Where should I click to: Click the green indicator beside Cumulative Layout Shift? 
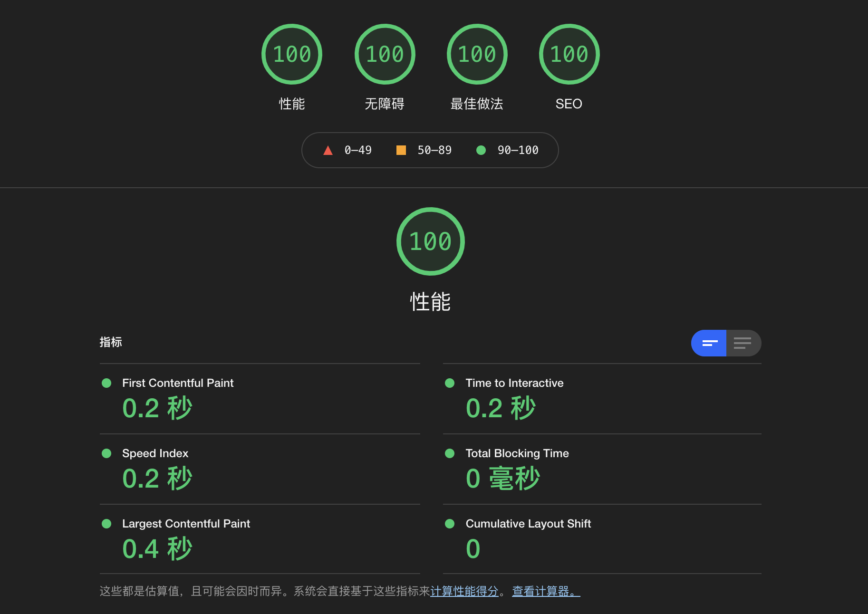pyautogui.click(x=449, y=524)
